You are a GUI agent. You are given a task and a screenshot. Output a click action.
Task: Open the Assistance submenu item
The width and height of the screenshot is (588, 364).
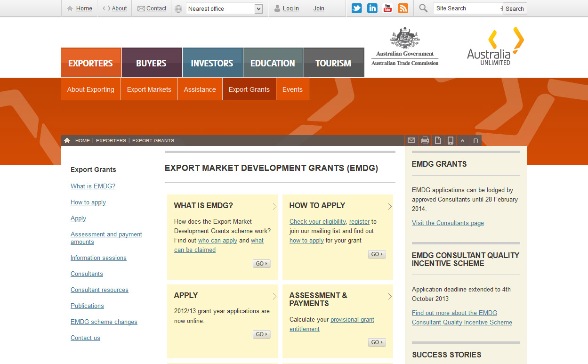pos(200,89)
